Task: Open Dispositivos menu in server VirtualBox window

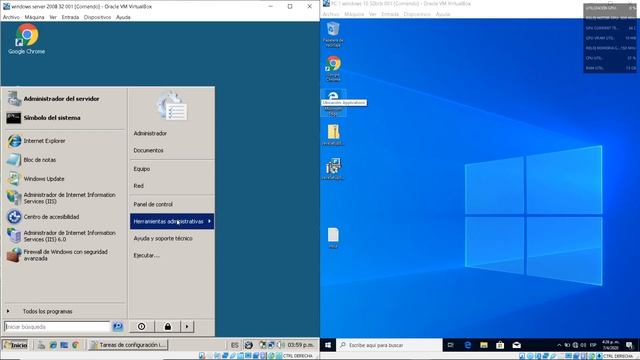Action: coord(98,17)
